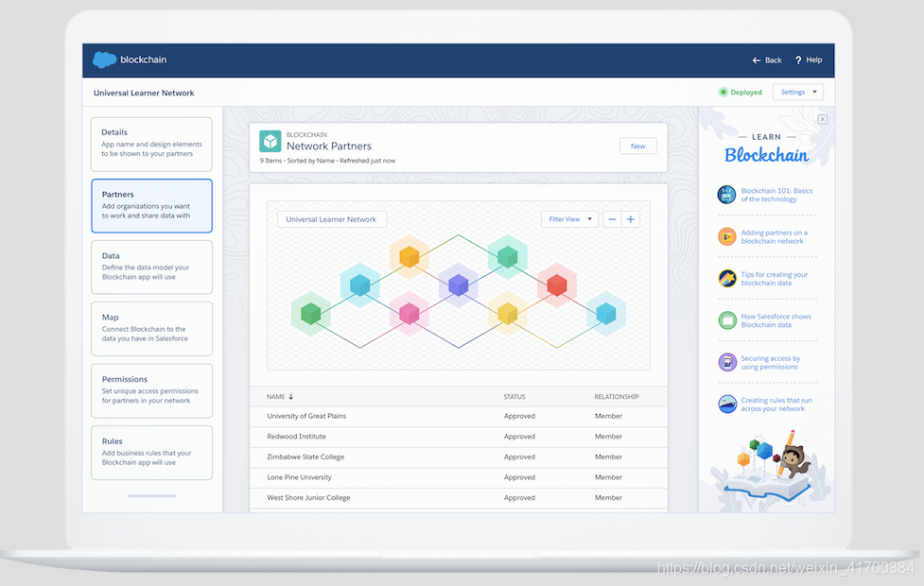
Task: Click the Network Partners cube icon
Action: pos(270,142)
